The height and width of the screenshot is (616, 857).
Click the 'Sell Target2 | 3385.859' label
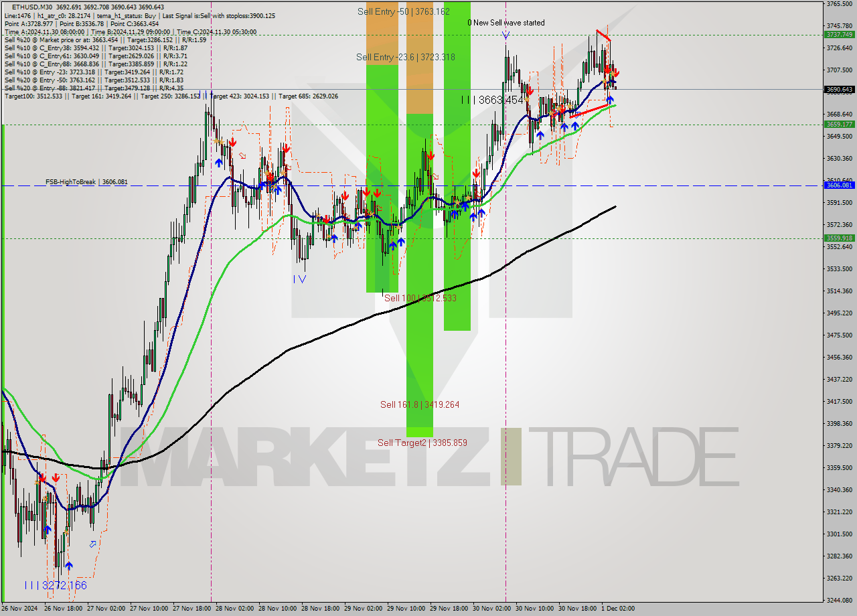[422, 443]
